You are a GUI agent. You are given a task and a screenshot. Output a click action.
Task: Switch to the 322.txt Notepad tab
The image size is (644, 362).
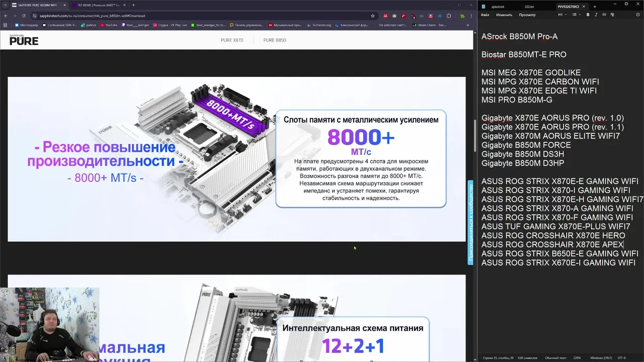pyautogui.click(x=529, y=7)
